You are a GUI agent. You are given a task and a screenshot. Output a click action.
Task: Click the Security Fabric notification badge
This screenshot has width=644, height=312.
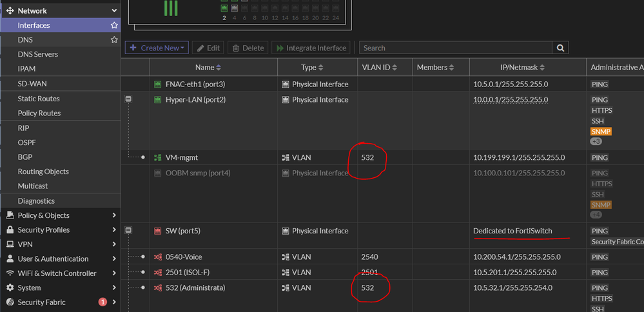[x=102, y=302]
